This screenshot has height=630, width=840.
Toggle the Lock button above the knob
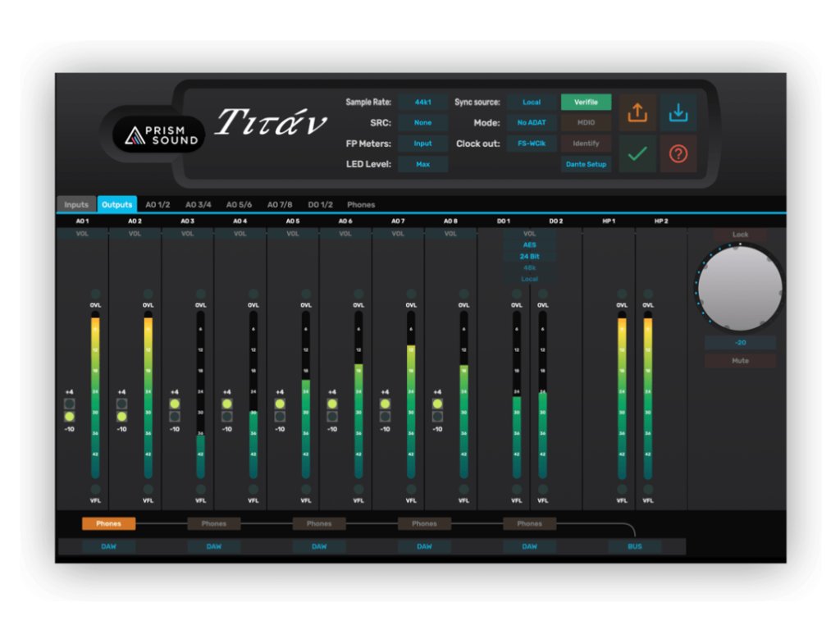point(741,235)
